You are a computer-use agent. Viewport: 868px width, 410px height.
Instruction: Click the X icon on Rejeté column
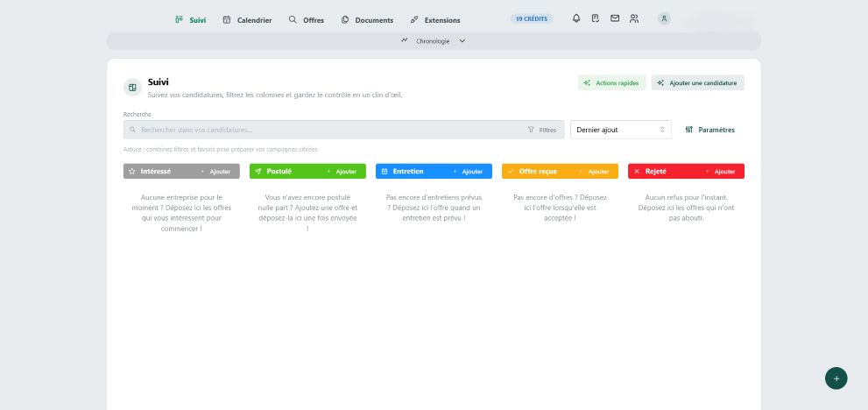[x=637, y=172]
